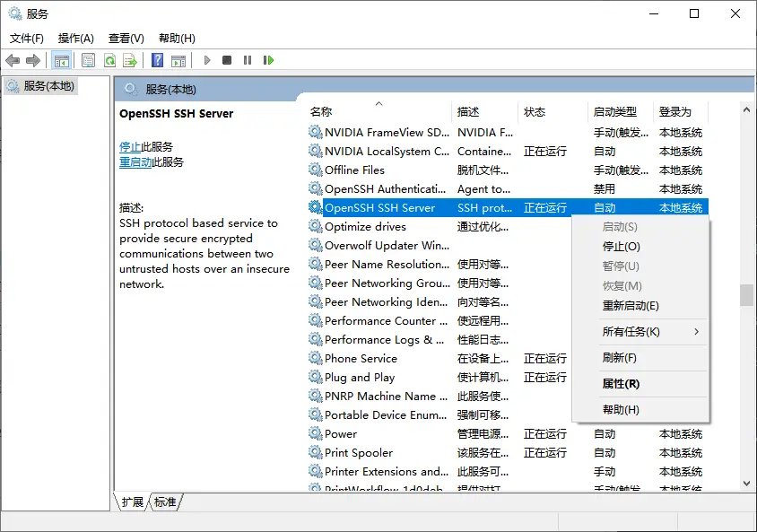
Task: Toggle the show/hide console tree icon
Action: [x=62, y=61]
